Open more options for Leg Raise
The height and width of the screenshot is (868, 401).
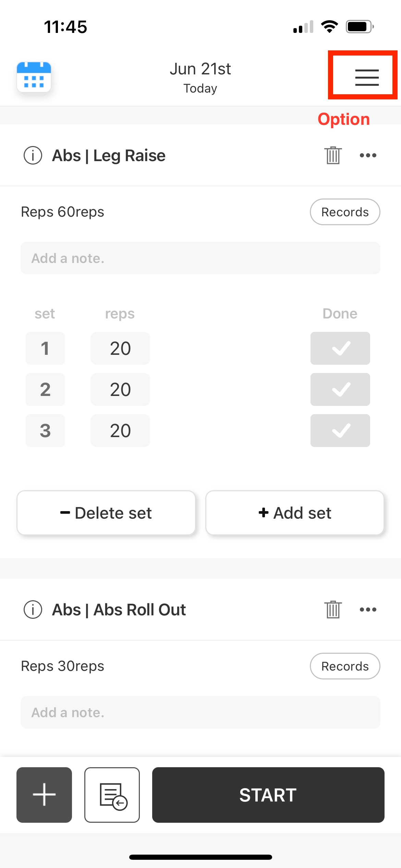pos(368,156)
